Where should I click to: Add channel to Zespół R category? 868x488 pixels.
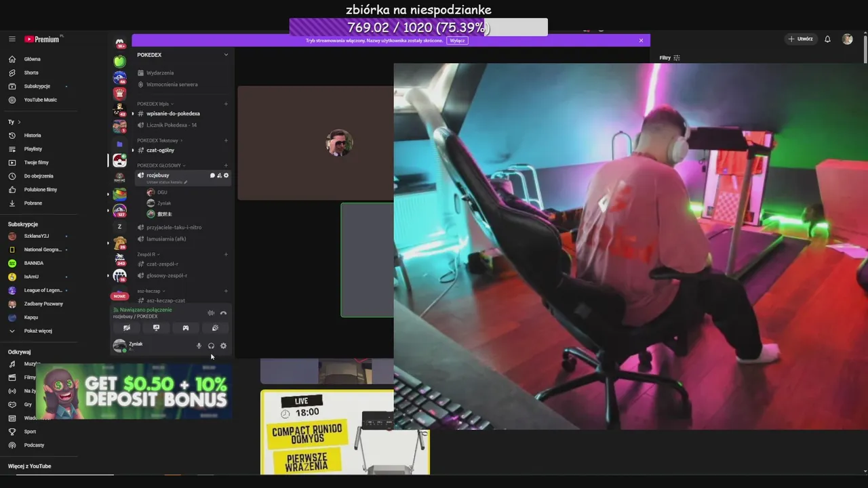tap(226, 254)
